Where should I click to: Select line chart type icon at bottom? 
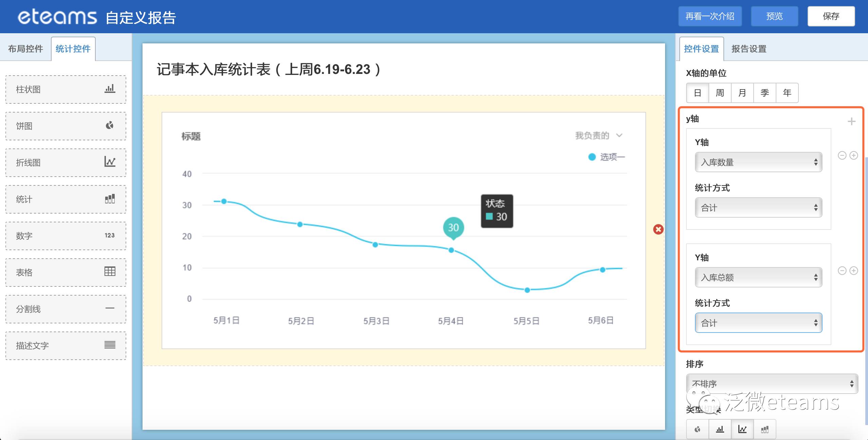(x=742, y=429)
